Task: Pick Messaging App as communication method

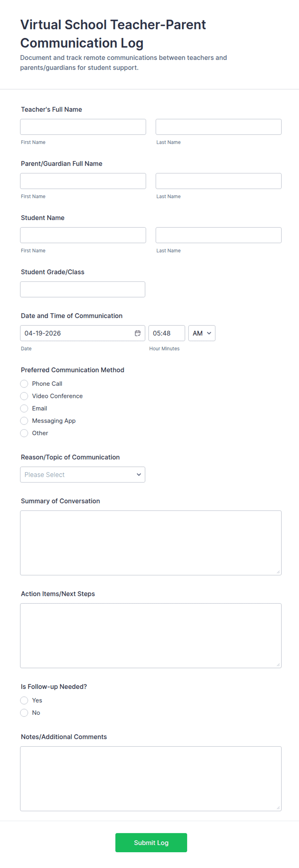Action: [x=24, y=421]
